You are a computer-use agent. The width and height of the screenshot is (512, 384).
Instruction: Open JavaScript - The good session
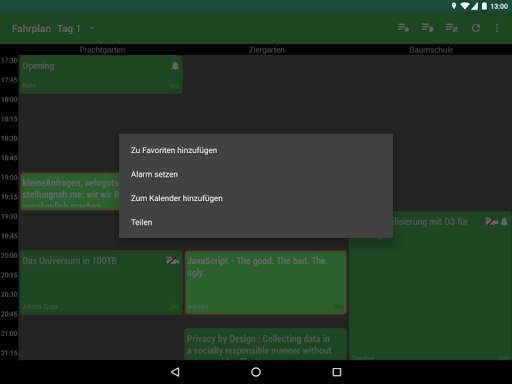click(x=266, y=283)
